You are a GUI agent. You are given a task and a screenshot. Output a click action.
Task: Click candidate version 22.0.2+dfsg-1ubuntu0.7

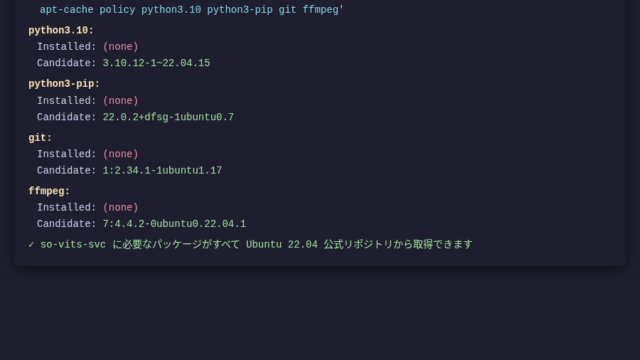168,117
